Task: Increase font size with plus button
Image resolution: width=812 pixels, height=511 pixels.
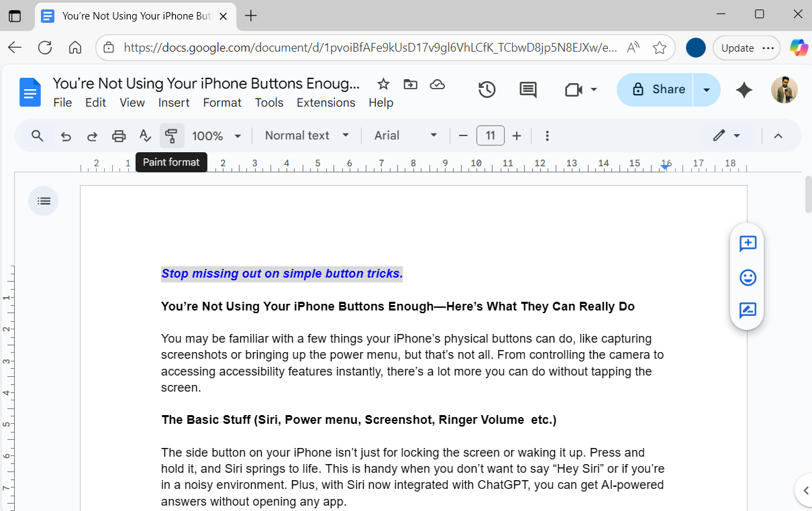Action: coord(517,136)
